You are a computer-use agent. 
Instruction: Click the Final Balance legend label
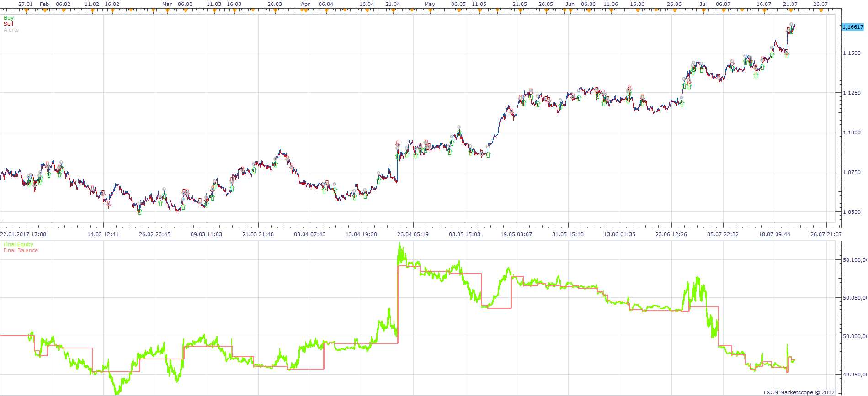coord(21,250)
